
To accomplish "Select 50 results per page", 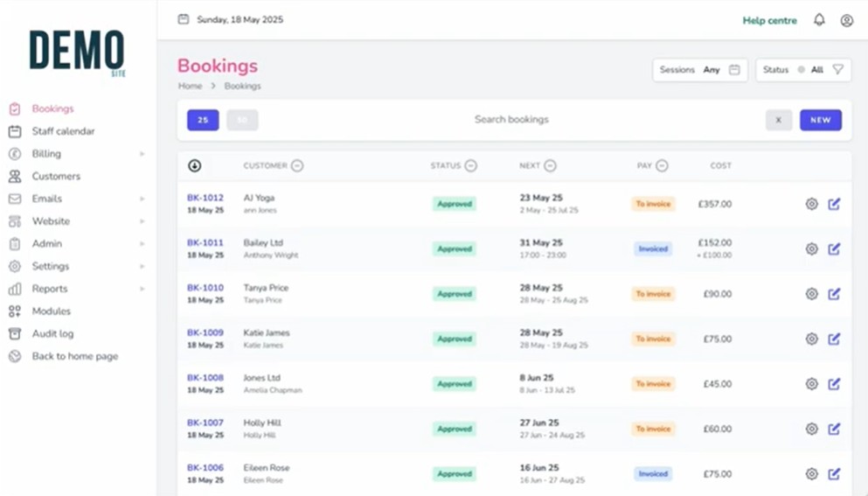I will coord(242,120).
